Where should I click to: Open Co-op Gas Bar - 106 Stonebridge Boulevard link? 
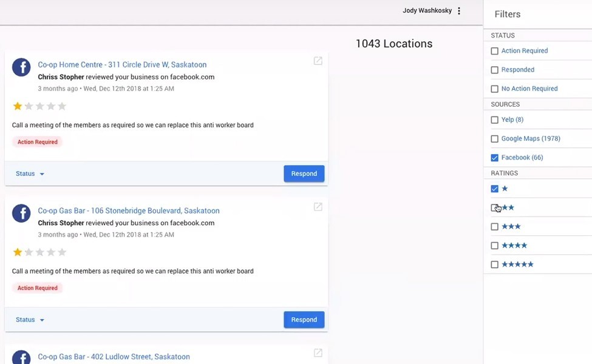[x=128, y=211]
